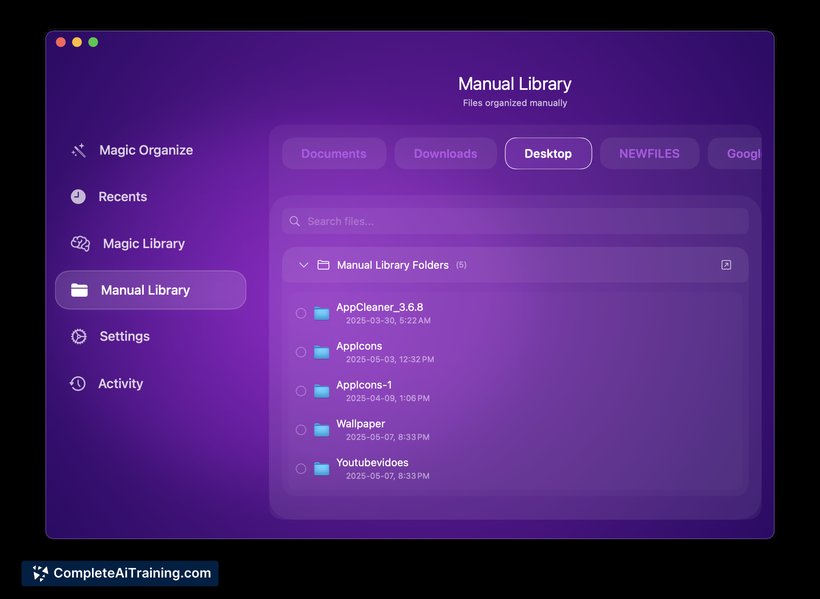The width and height of the screenshot is (820, 599).
Task: Click the Activity history icon
Action: click(x=77, y=383)
